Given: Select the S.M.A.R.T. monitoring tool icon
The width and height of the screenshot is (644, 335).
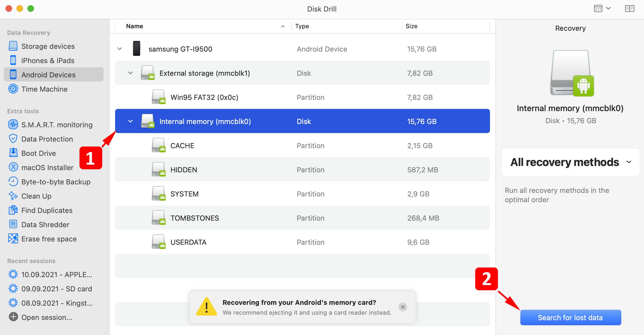Looking at the screenshot, I should tap(13, 125).
